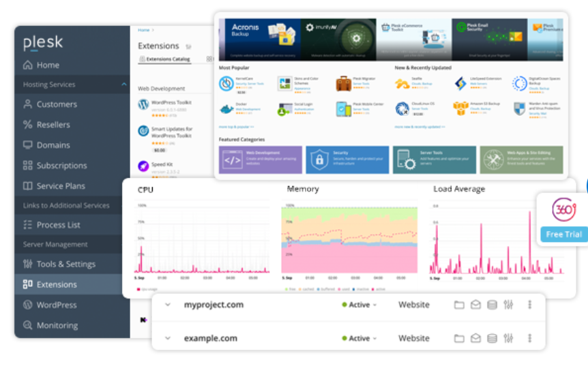Image resolution: width=588 pixels, height=366 pixels.
Task: Open the database icon for myproject.com
Action: [x=492, y=305]
